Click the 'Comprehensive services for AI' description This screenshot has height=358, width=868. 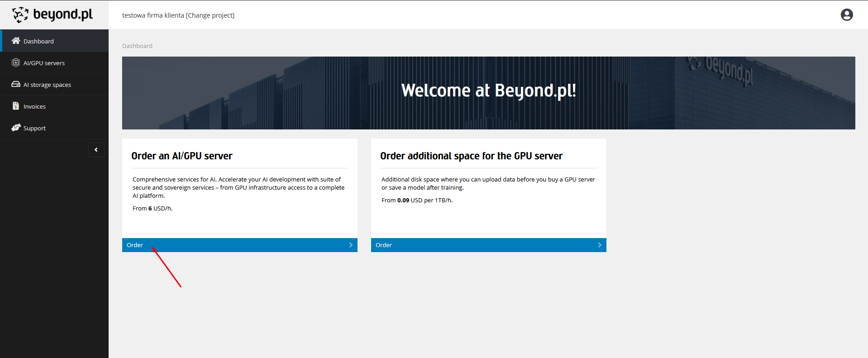pos(238,187)
